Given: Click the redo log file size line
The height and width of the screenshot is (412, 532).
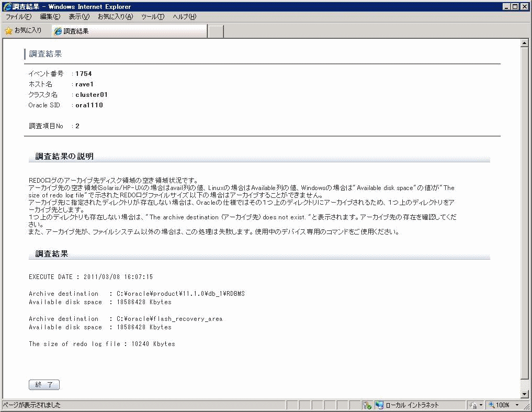Looking at the screenshot, I should tap(102, 344).
